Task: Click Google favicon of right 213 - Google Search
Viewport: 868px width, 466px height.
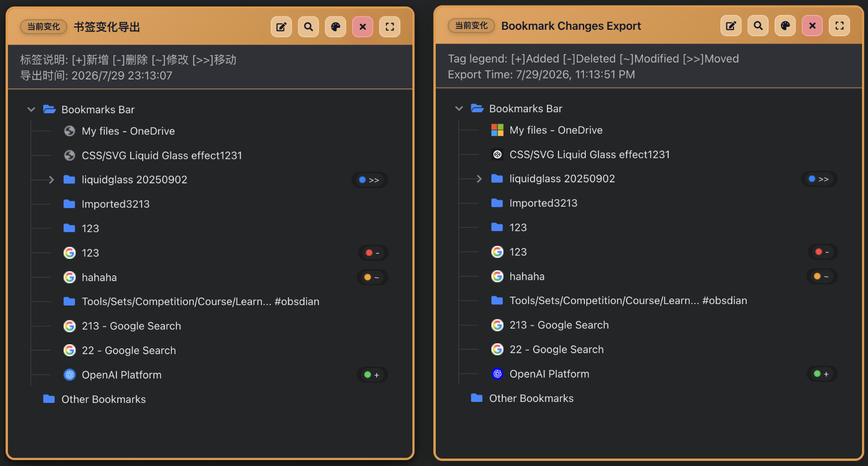Action: click(497, 325)
